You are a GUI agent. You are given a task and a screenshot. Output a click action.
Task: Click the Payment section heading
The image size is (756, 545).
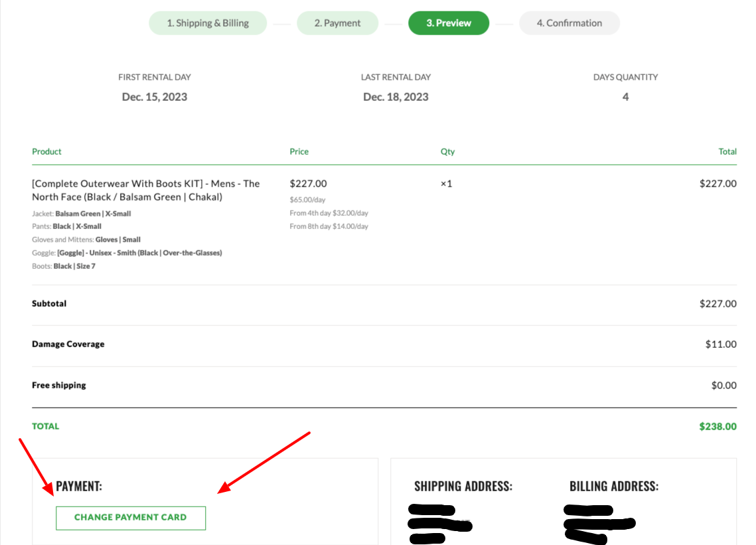[79, 486]
